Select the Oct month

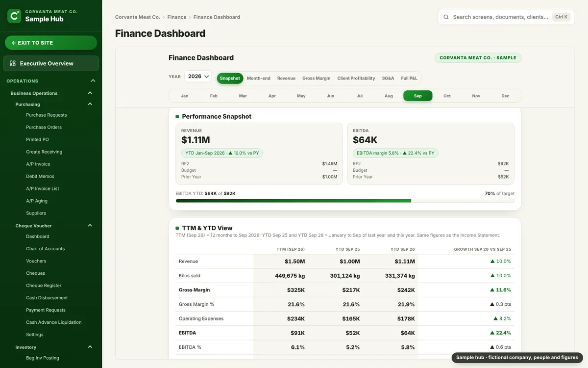(x=447, y=96)
